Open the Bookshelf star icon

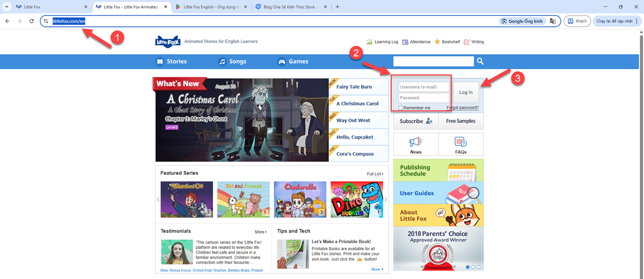point(437,42)
